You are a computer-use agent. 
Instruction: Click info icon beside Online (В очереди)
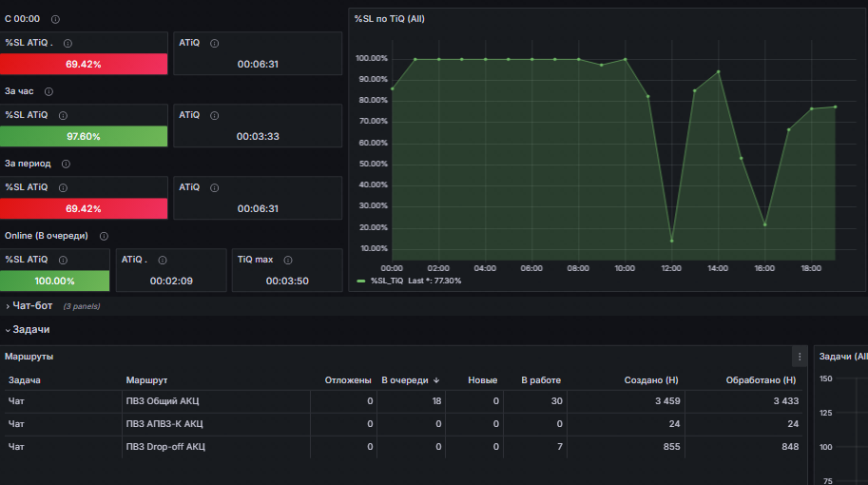point(104,237)
